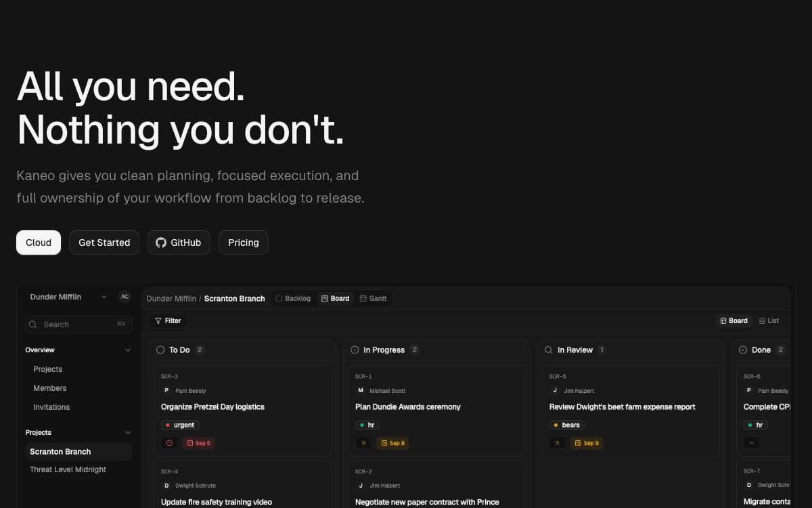Click the green hr label on SCR-1
This screenshot has height=508, width=812.
[367, 425]
